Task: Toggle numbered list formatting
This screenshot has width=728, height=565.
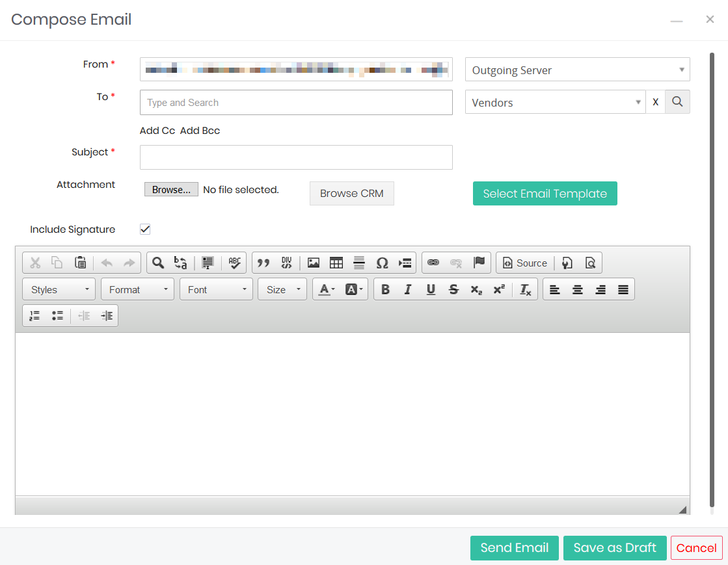Action: click(34, 315)
